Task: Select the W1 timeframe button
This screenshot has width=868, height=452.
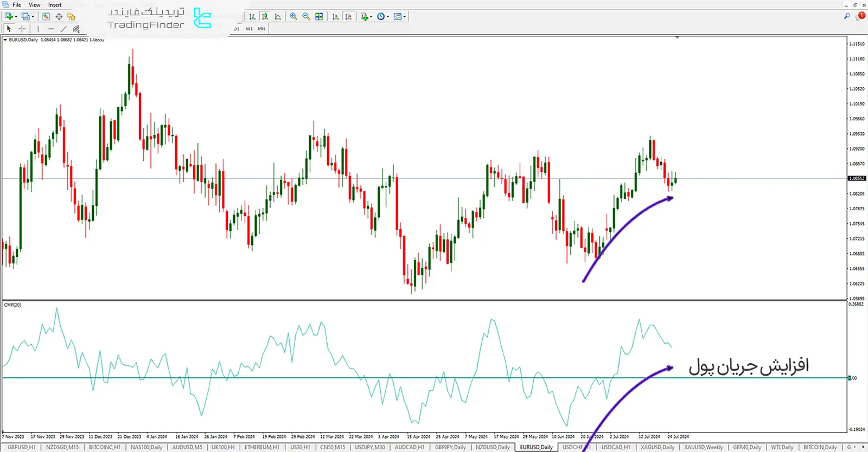Action: click(249, 29)
